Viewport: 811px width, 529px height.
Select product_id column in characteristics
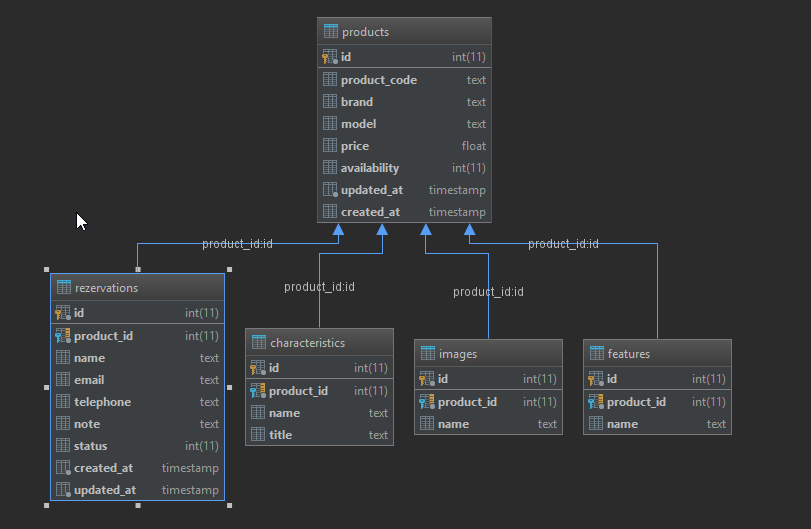point(298,391)
